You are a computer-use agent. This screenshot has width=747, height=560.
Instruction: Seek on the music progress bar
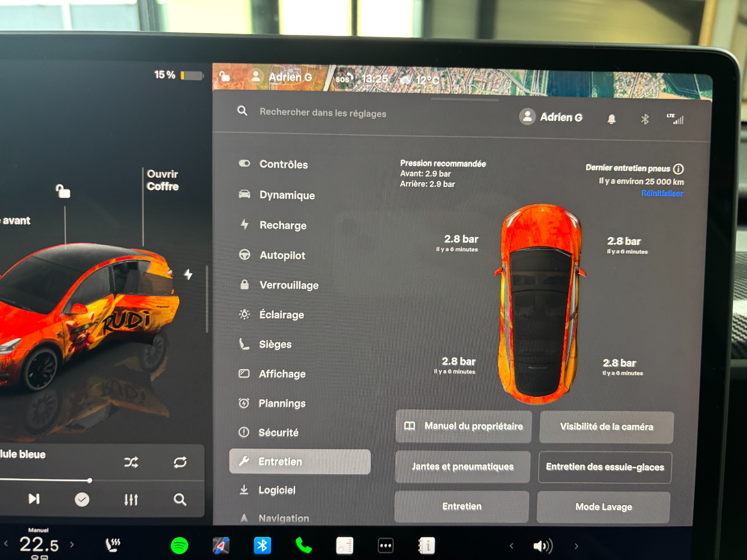pos(47,480)
